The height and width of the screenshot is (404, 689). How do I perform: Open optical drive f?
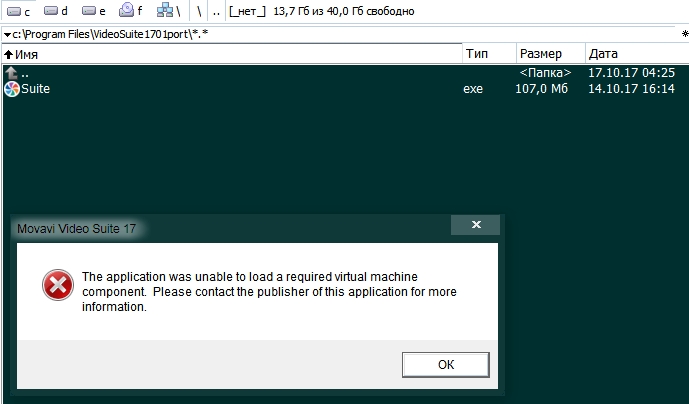131,11
